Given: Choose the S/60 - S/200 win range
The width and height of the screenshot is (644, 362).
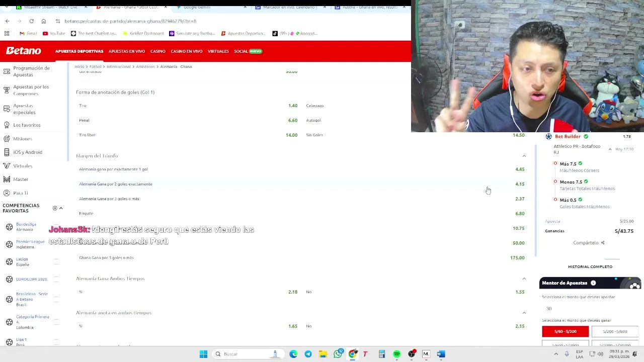Looking at the screenshot, I should point(565,331).
